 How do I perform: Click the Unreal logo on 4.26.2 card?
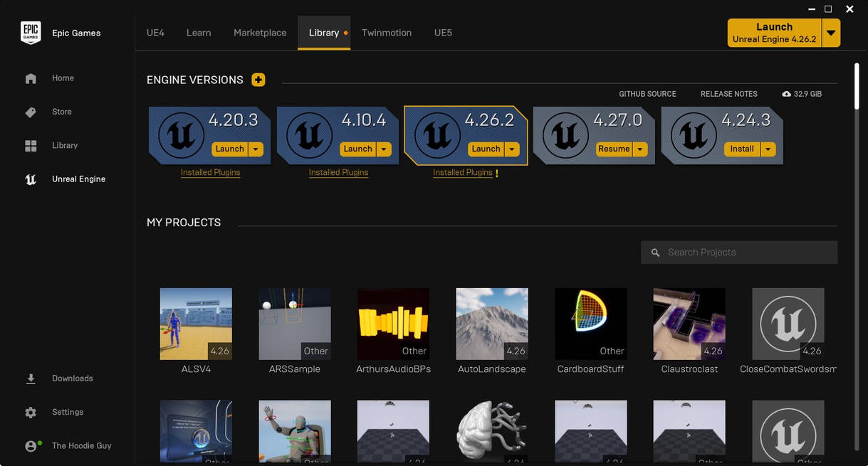tap(437, 135)
